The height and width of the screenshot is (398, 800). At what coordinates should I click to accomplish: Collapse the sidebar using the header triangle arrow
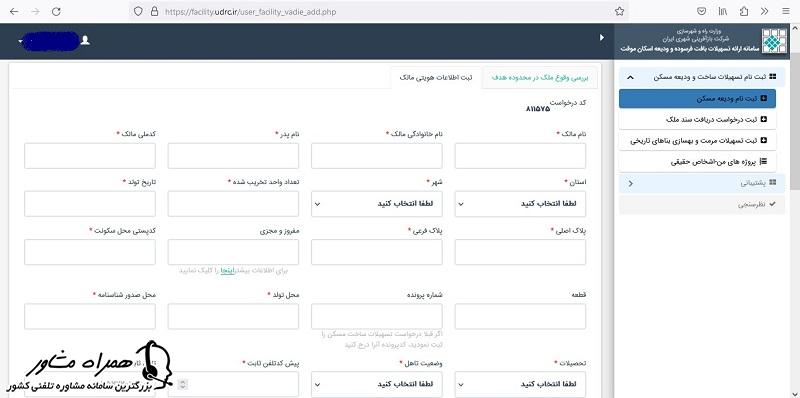602,38
